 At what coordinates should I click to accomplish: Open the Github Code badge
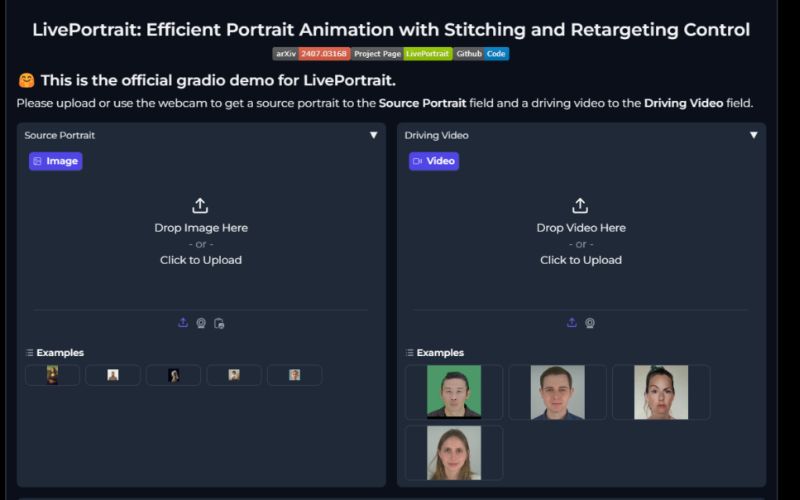481,54
